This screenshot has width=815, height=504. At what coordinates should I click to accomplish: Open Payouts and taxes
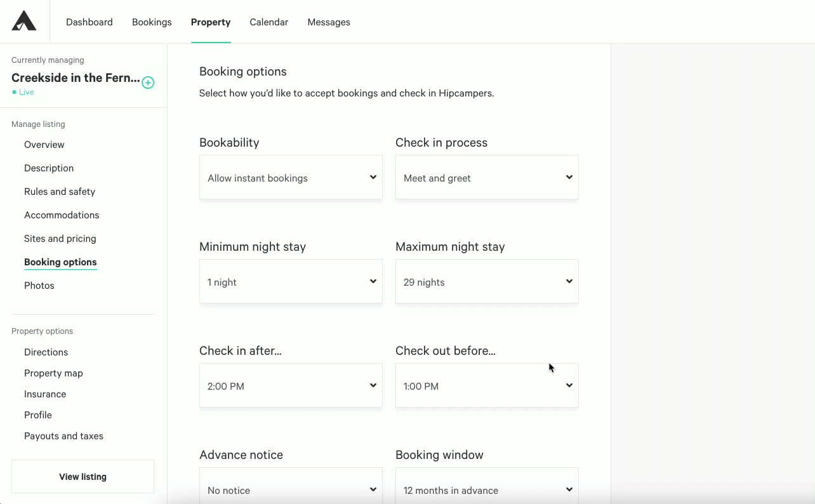coord(63,436)
